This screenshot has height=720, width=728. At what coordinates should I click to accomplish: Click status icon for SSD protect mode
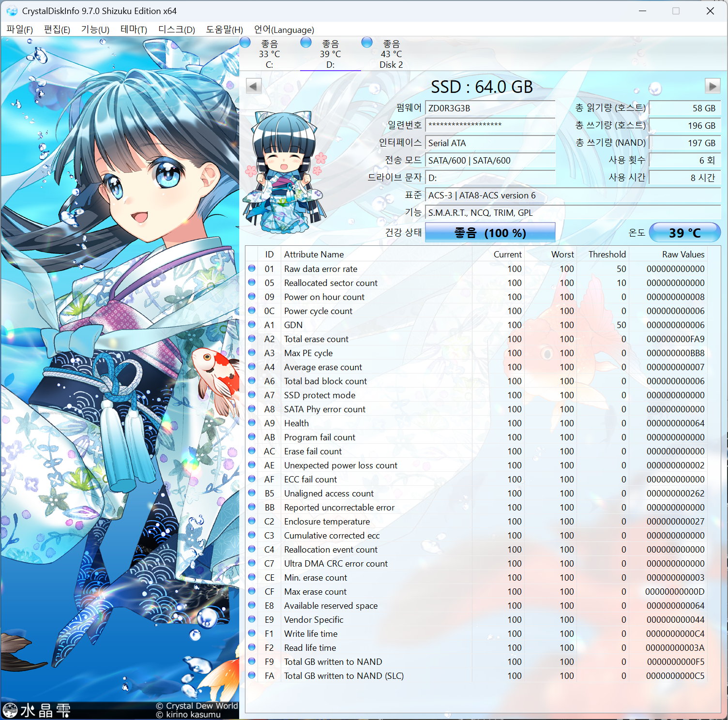pos(252,394)
